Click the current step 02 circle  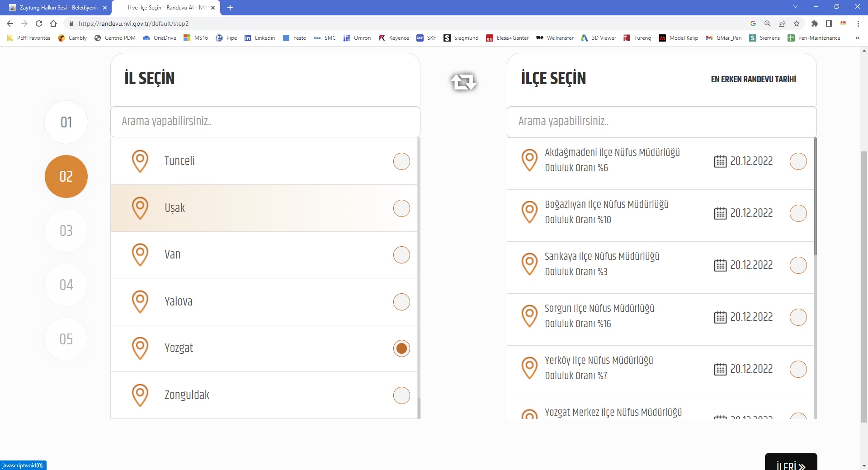(x=66, y=176)
